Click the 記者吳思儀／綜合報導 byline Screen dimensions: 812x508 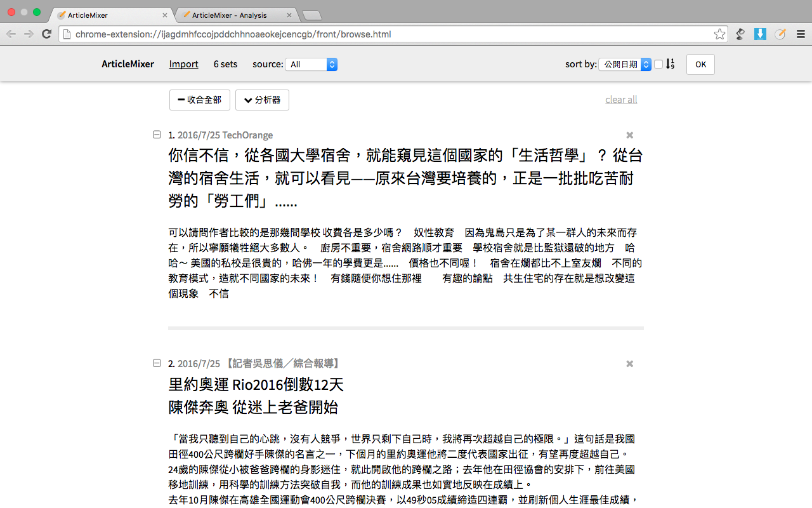(x=282, y=364)
